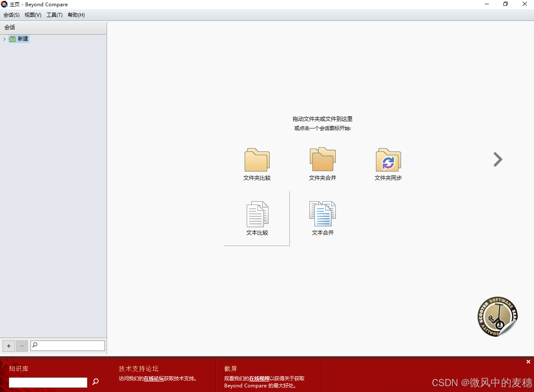
Task: Close the red tips banner
Action: pos(528,362)
